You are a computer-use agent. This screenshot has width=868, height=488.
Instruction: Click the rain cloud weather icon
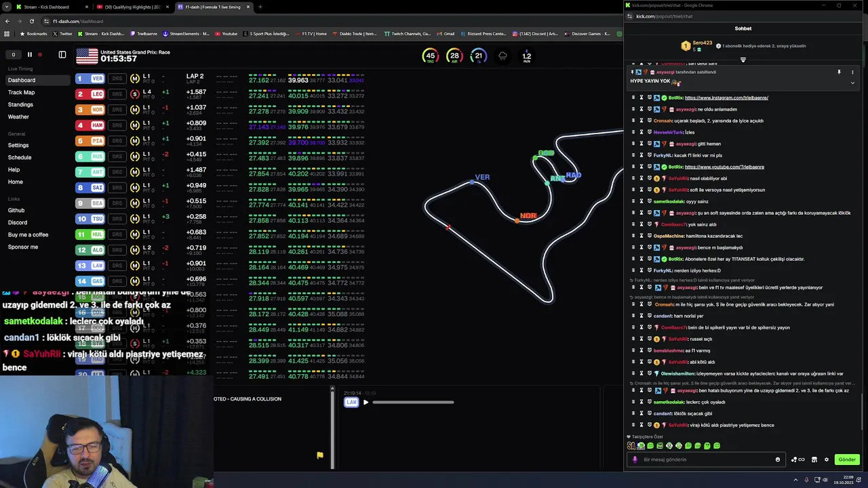[502, 56]
